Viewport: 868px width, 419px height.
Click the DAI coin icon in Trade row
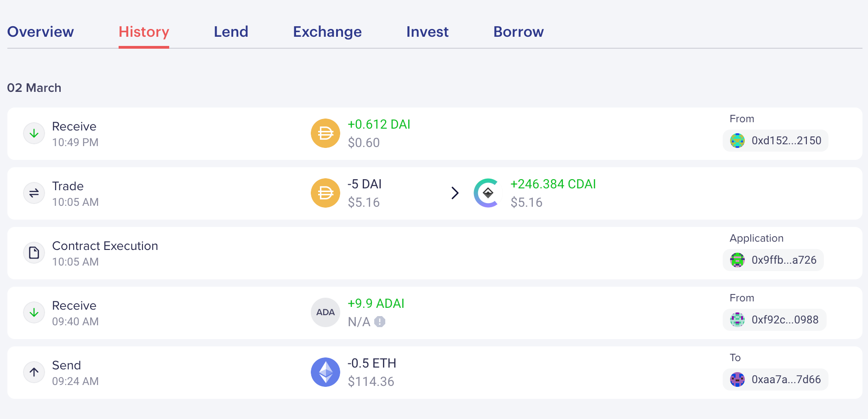(325, 193)
